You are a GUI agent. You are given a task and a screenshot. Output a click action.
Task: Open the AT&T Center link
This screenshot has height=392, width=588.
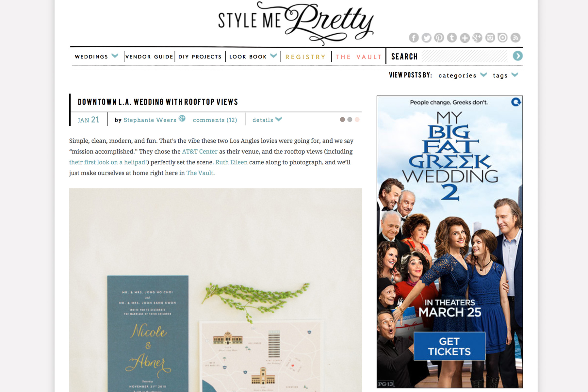(200, 152)
